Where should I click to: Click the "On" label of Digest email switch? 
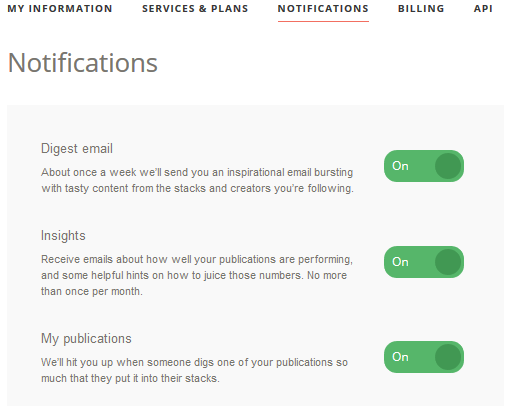click(x=400, y=166)
